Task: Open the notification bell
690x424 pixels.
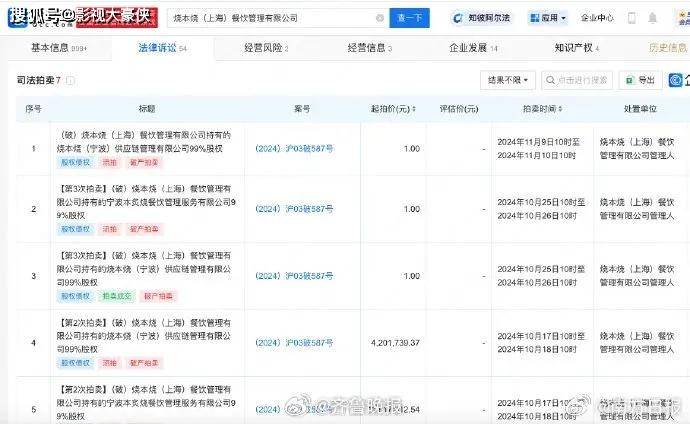Action: (x=653, y=18)
